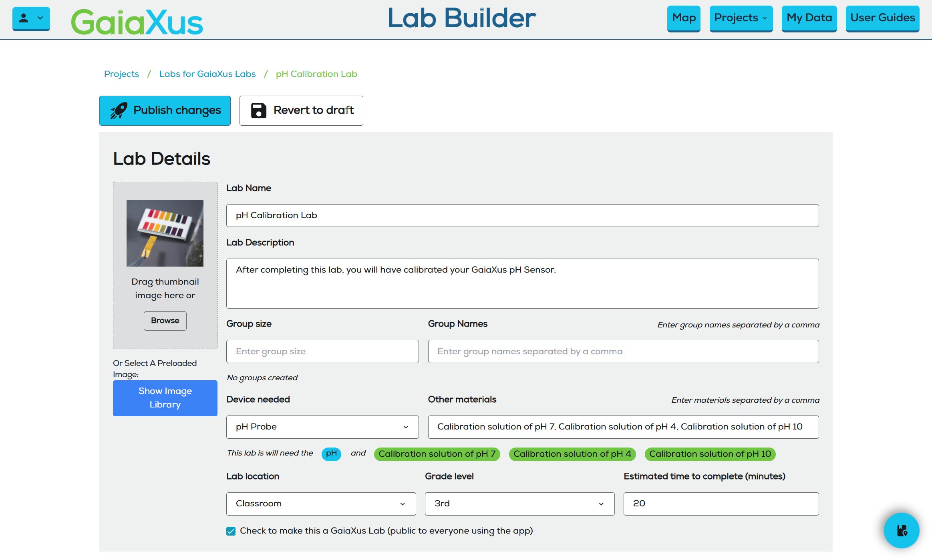
Task: Open the Device needed dropdown
Action: pos(322,427)
